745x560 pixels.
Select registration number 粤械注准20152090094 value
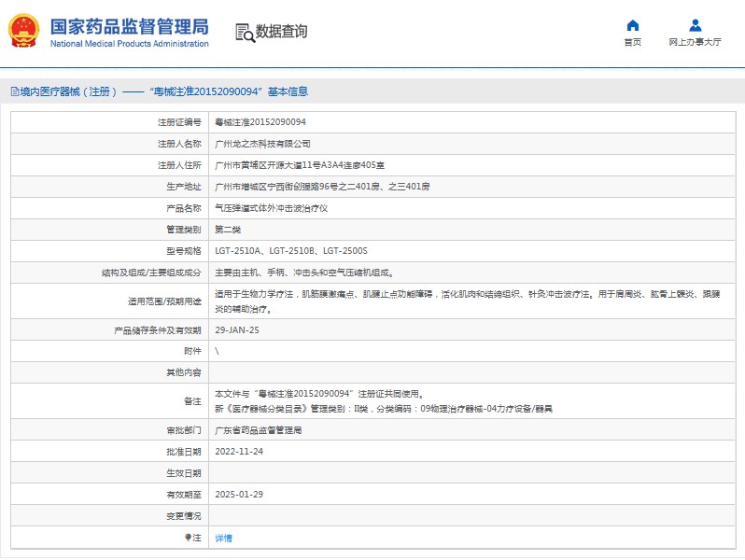(x=260, y=122)
